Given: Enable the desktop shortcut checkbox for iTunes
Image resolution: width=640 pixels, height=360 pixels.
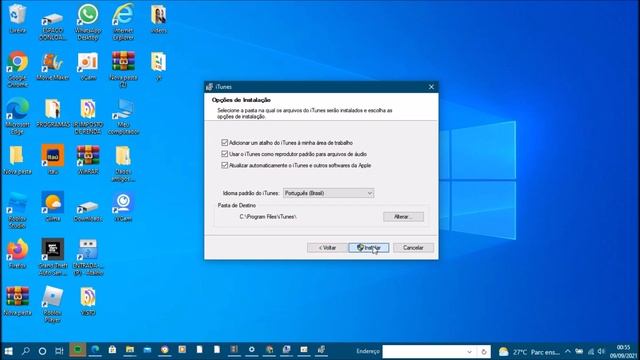Looking at the screenshot, I should (x=224, y=142).
